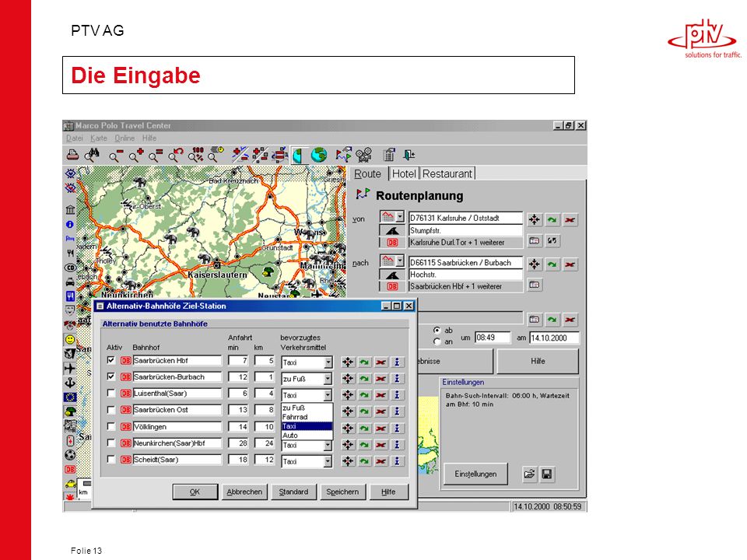Screen dimensions: 747x560
Task: Choose 'Auto' in the open list
Action: (x=307, y=436)
